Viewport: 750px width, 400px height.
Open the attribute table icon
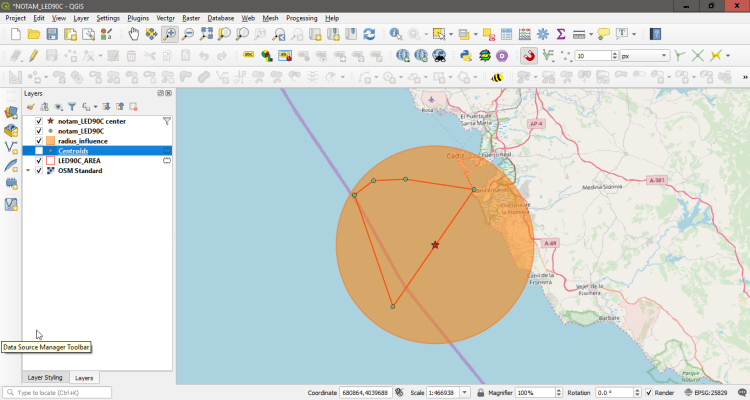(x=507, y=34)
